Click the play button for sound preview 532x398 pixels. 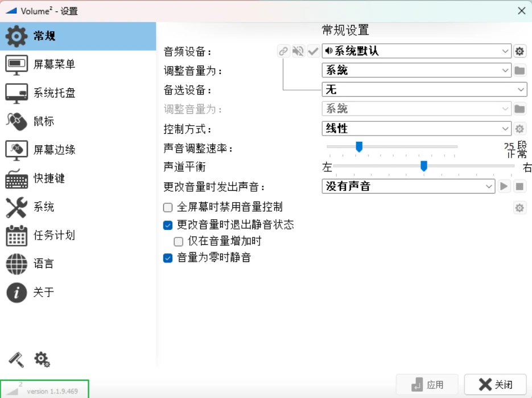point(504,186)
